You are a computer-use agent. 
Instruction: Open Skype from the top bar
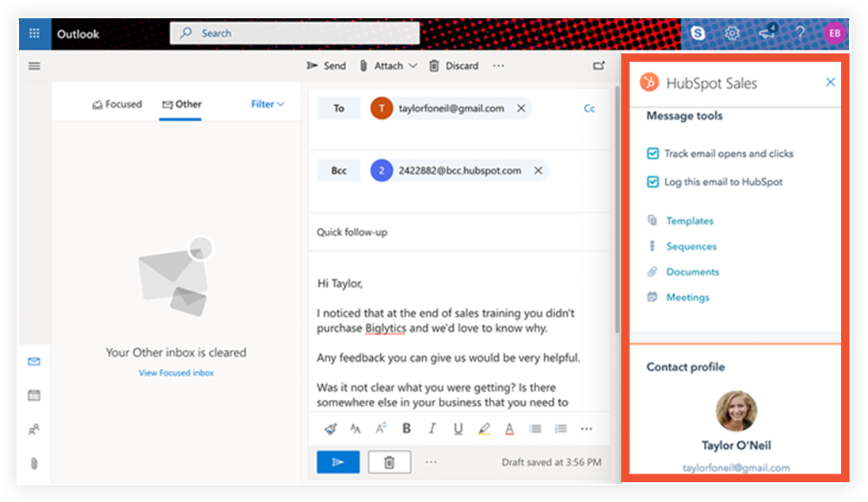pyautogui.click(x=697, y=33)
